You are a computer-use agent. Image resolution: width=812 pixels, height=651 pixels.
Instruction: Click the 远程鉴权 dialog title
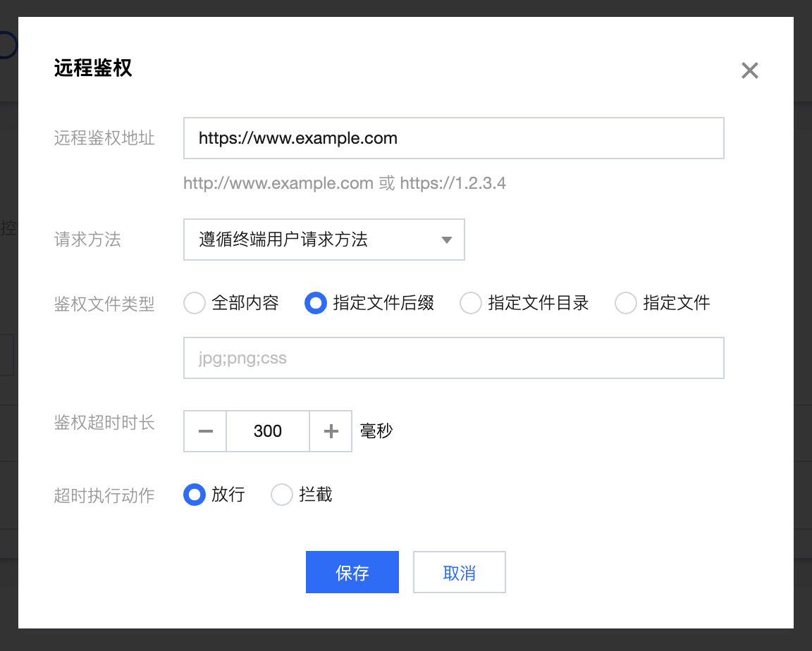click(92, 69)
